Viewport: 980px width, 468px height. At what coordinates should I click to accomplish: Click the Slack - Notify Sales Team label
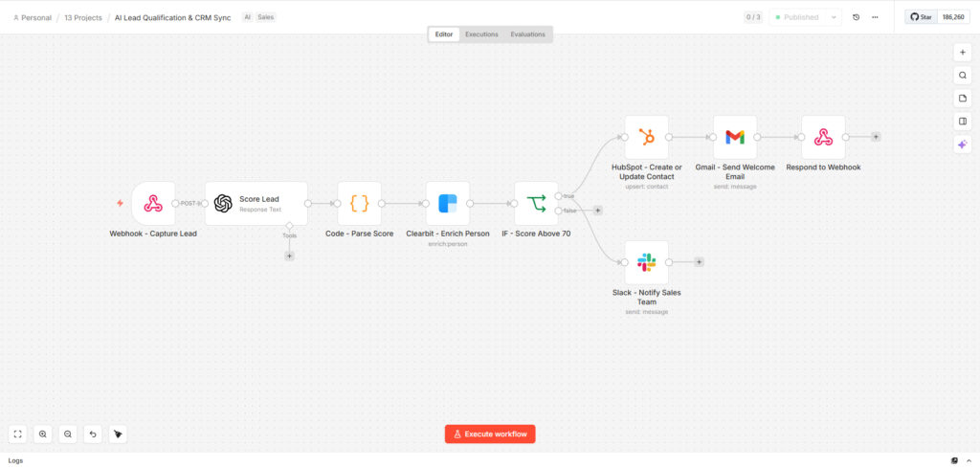point(647,298)
